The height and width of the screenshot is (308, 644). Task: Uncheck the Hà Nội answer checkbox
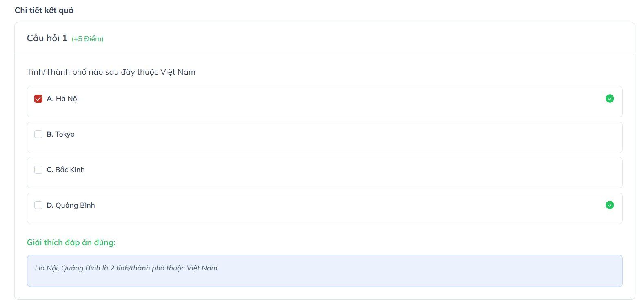(38, 99)
